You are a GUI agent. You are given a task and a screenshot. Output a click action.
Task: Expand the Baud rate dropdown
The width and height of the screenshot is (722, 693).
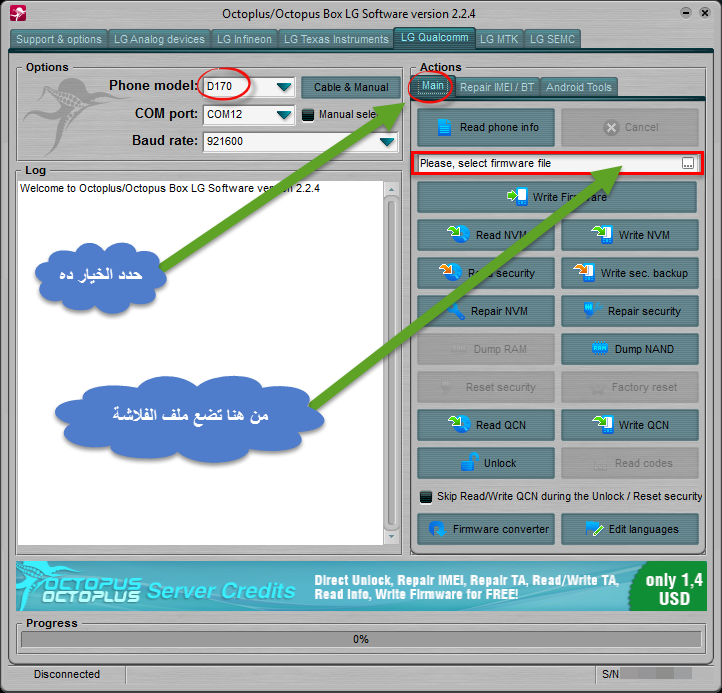[387, 141]
